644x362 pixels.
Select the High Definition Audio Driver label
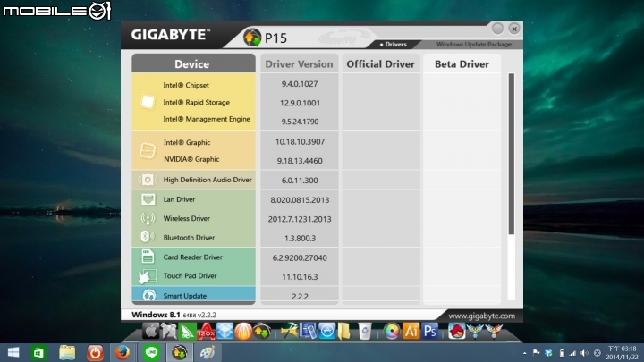tap(208, 180)
